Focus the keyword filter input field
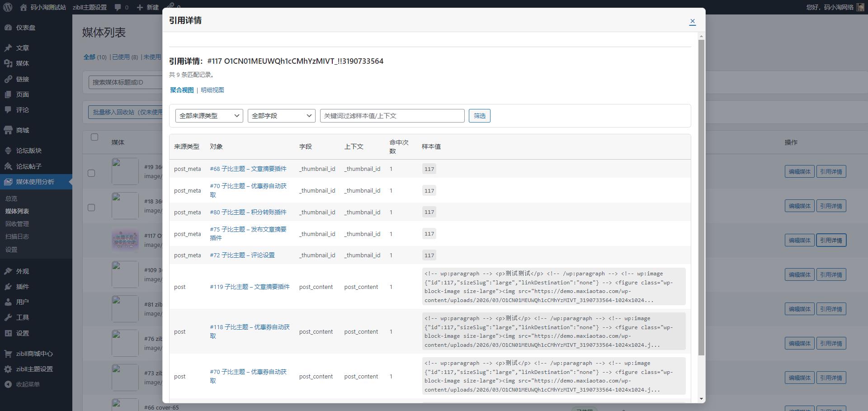 [x=392, y=116]
